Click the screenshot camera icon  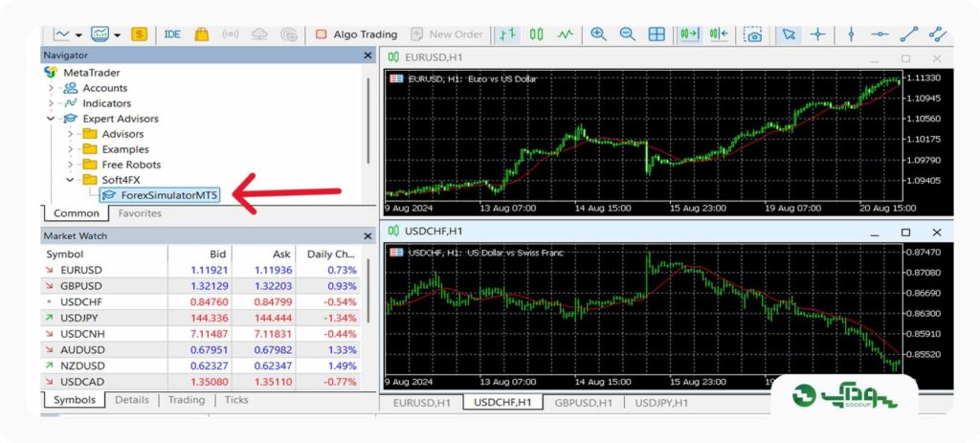[x=753, y=34]
